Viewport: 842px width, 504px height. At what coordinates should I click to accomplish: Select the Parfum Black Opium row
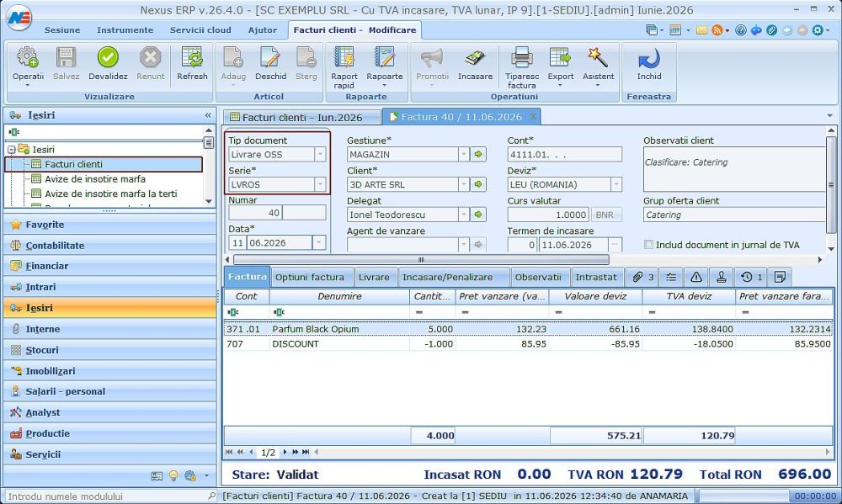click(528, 329)
